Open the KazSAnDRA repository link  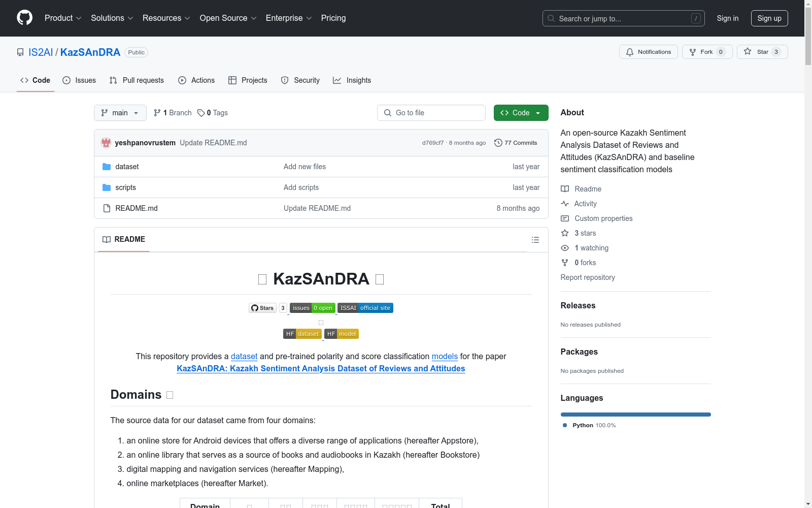(90, 52)
